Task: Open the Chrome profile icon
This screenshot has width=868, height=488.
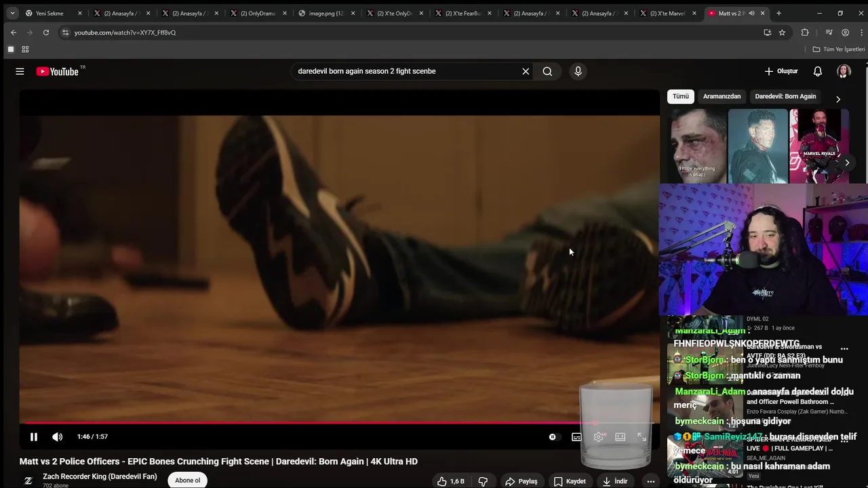Action: 845,33
